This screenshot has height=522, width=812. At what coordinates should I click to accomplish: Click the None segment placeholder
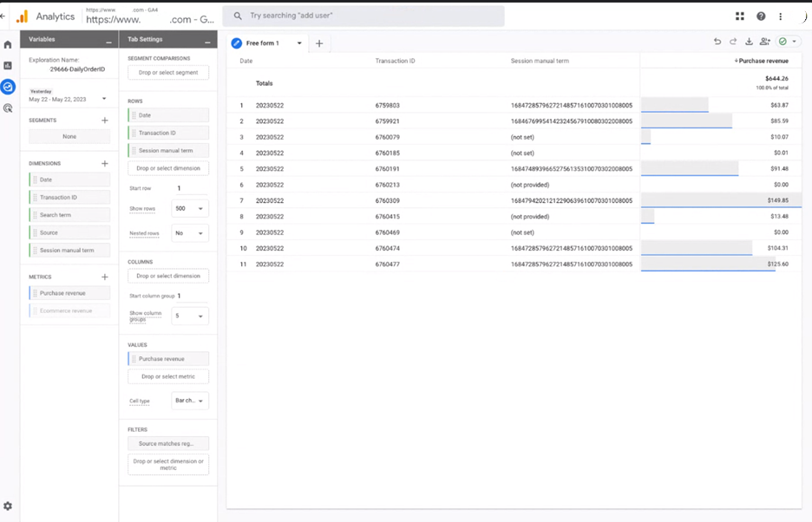(69, 137)
